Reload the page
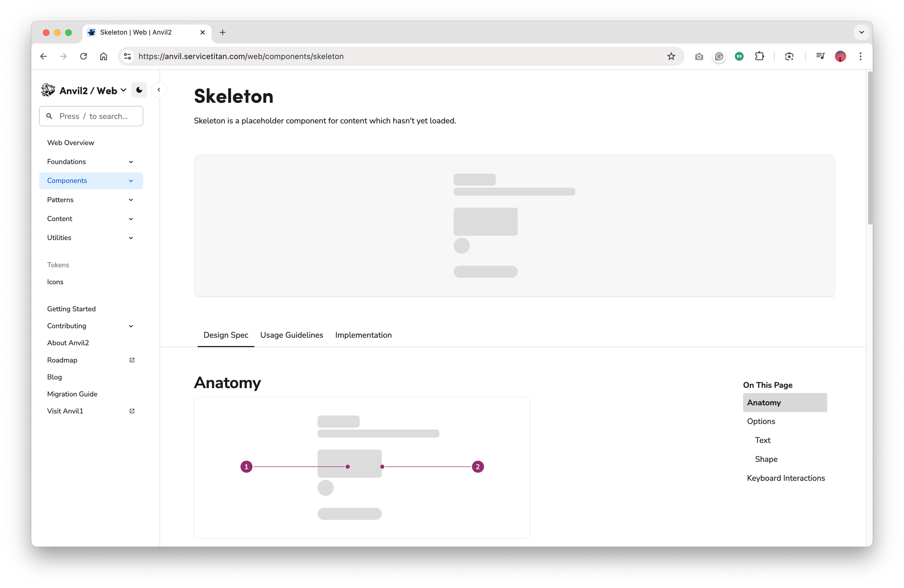904x588 pixels. tap(84, 56)
